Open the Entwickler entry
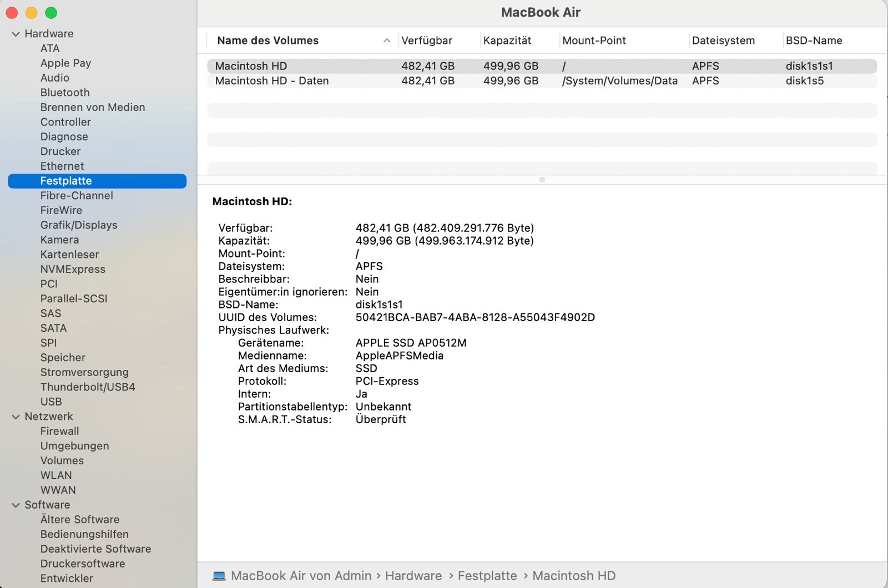Screen dimensions: 888x588 coord(67,578)
